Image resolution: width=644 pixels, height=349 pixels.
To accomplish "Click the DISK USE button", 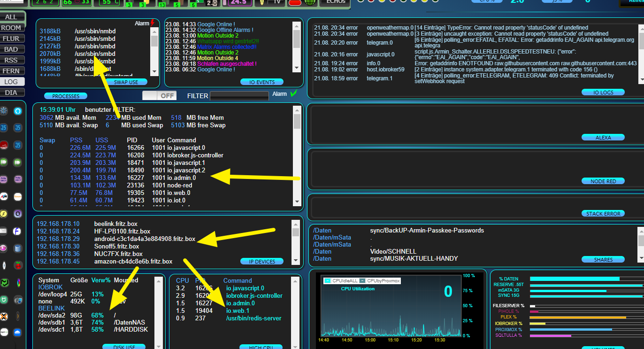I will [124, 347].
